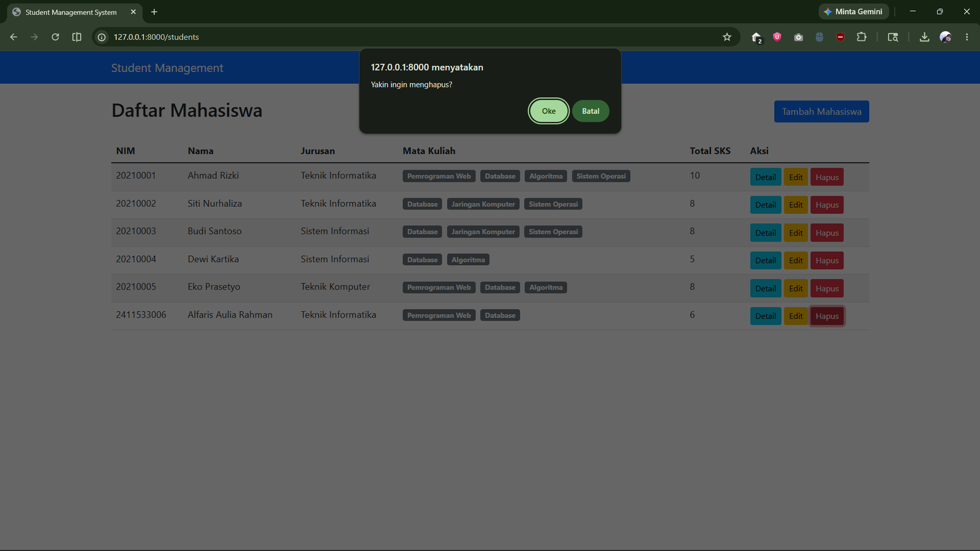980x551 pixels.
Task: Click the Student Management navbar brand
Action: click(167, 68)
